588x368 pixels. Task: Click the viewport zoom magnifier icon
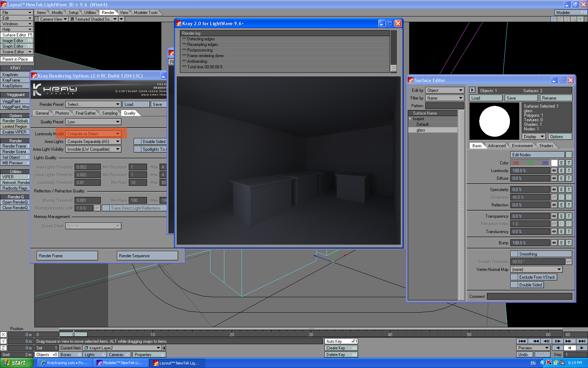tap(574, 19)
